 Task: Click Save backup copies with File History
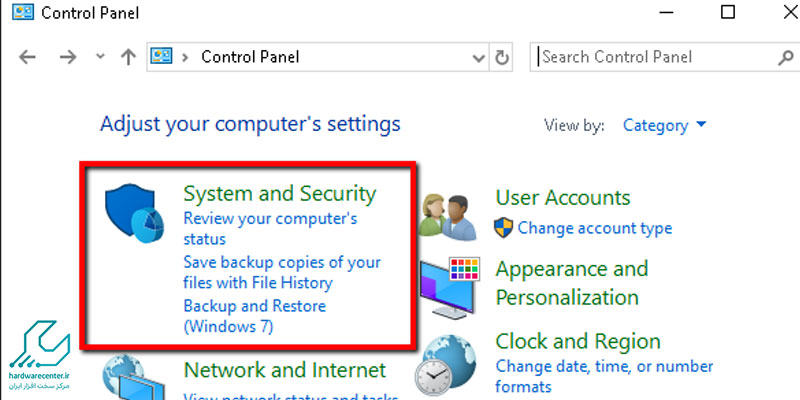pyautogui.click(x=282, y=272)
